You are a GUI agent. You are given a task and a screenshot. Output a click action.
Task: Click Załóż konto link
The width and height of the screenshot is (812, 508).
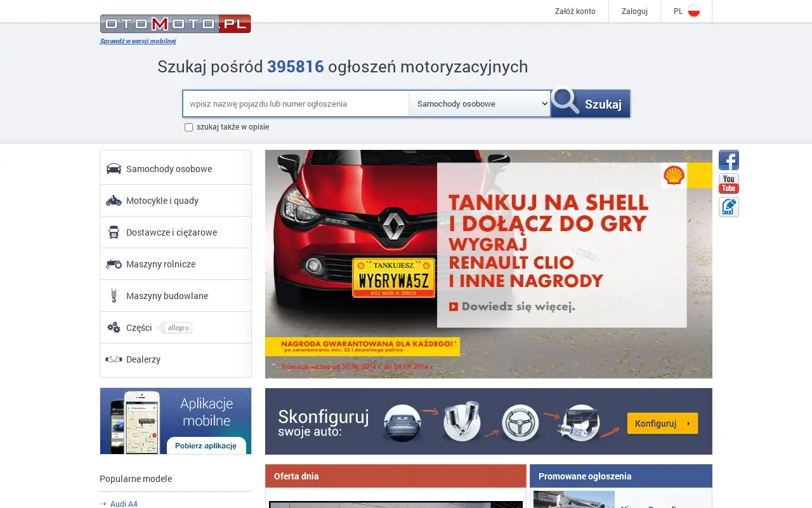click(x=575, y=11)
